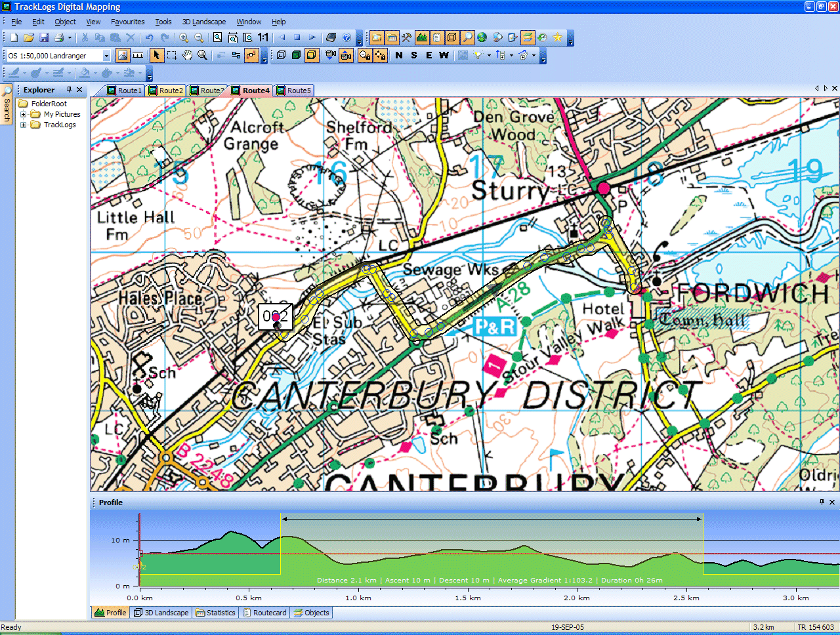The image size is (840, 635).
Task: Select the arrow pointer tool
Action: coord(156,55)
